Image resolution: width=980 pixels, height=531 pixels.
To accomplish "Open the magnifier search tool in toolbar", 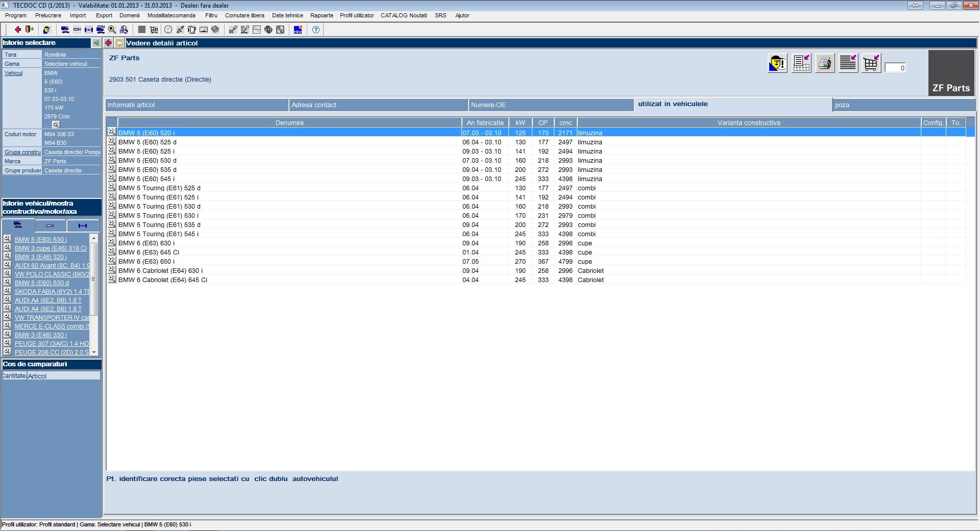I will [x=112, y=30].
